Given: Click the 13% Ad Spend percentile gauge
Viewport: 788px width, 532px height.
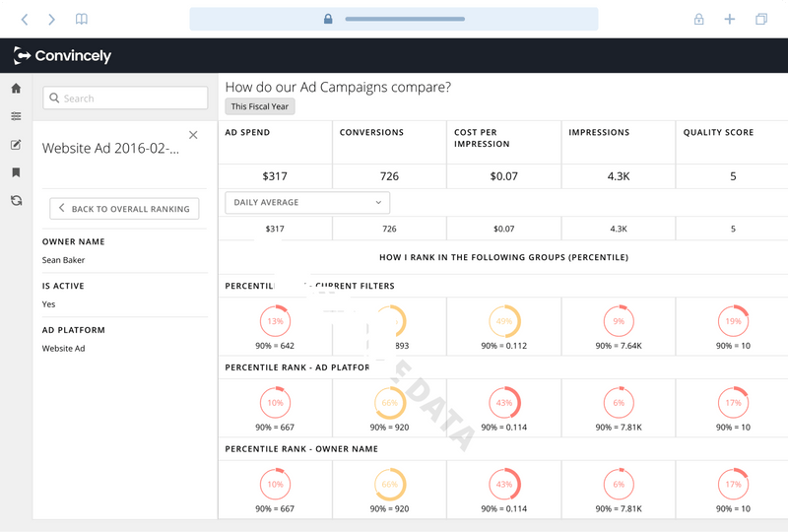Looking at the screenshot, I should point(275,321).
